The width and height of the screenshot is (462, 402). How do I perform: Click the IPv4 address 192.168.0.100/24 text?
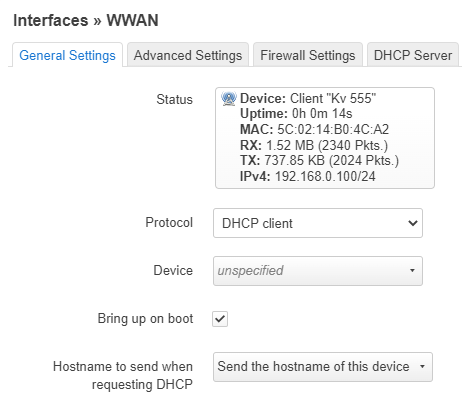325,176
